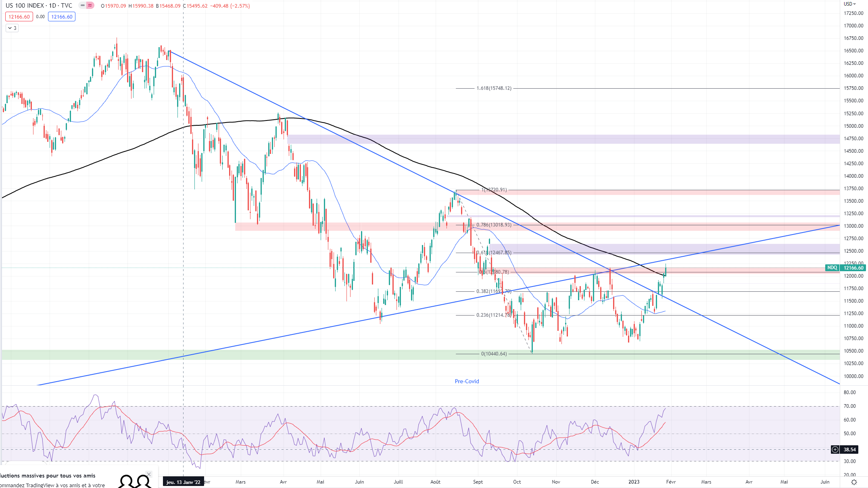Click the red 12166.60 sell price button

click(x=19, y=17)
